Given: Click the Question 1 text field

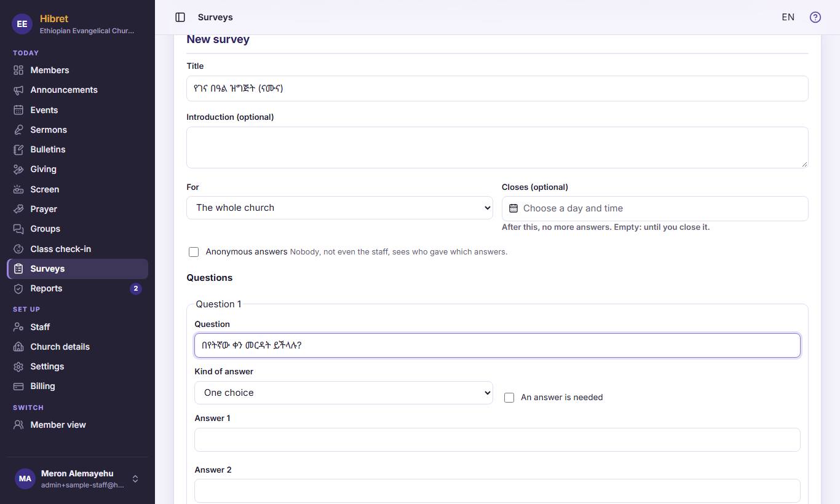Looking at the screenshot, I should click(x=497, y=345).
